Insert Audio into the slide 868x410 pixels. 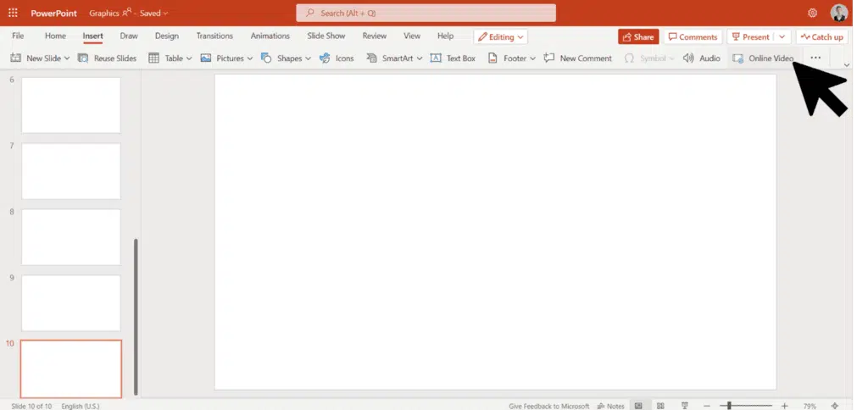(701, 58)
